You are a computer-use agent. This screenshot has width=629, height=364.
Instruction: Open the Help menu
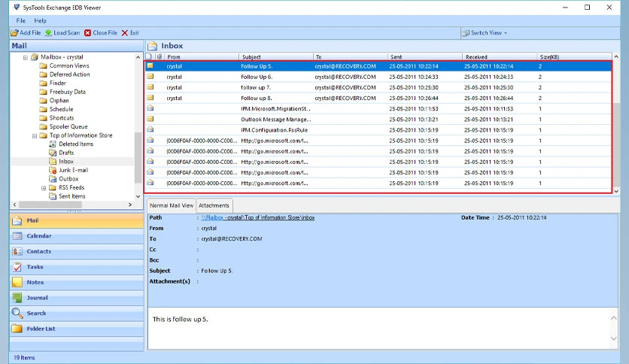(x=40, y=20)
